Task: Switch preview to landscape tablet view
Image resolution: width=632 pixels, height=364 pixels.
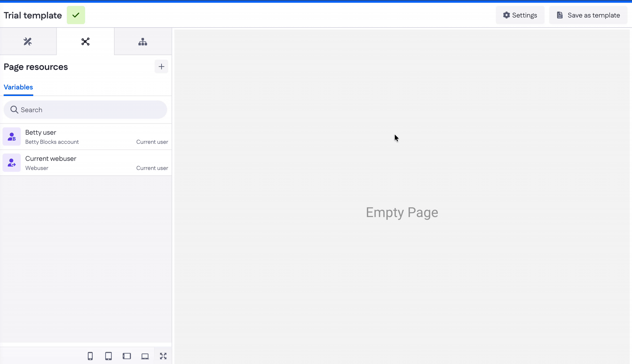Action: tap(127, 356)
